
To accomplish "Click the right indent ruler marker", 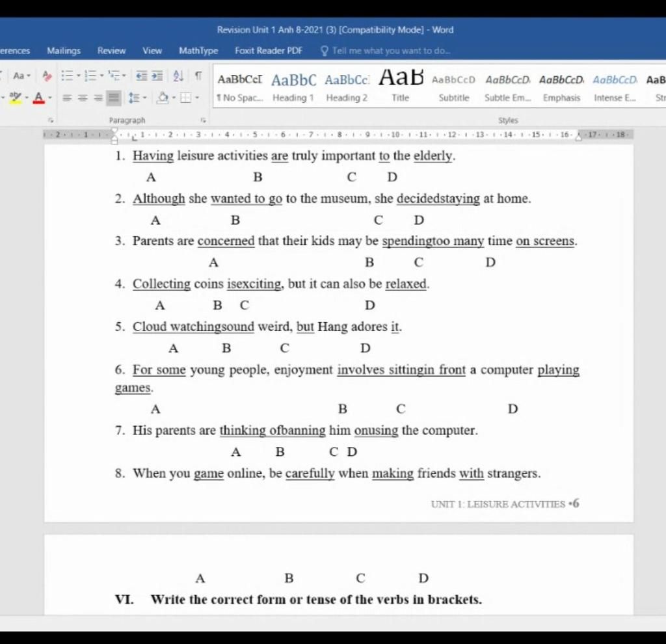I will coord(578,137).
